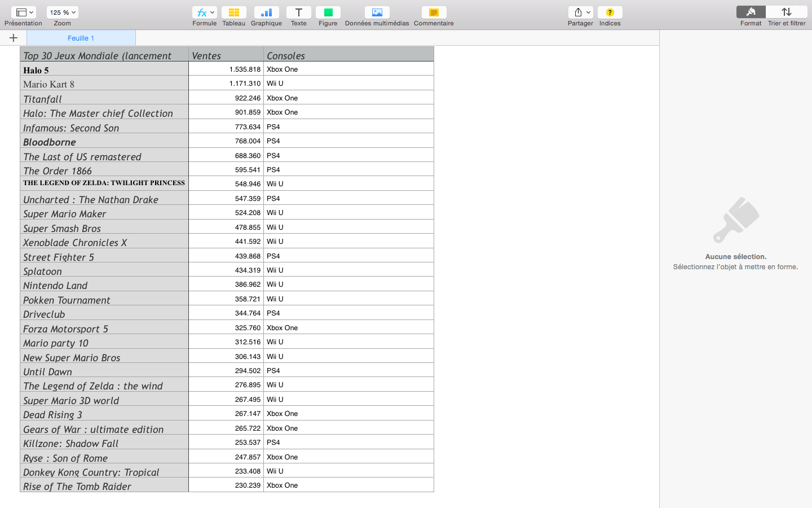812x508 pixels.
Task: Select the Street Fighter 5 cell
Action: 104,256
